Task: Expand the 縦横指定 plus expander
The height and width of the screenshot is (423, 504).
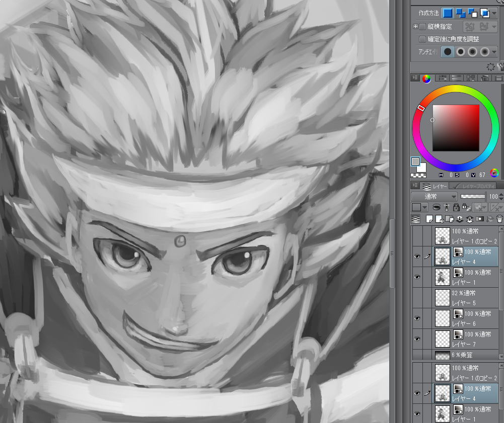Action: point(415,27)
